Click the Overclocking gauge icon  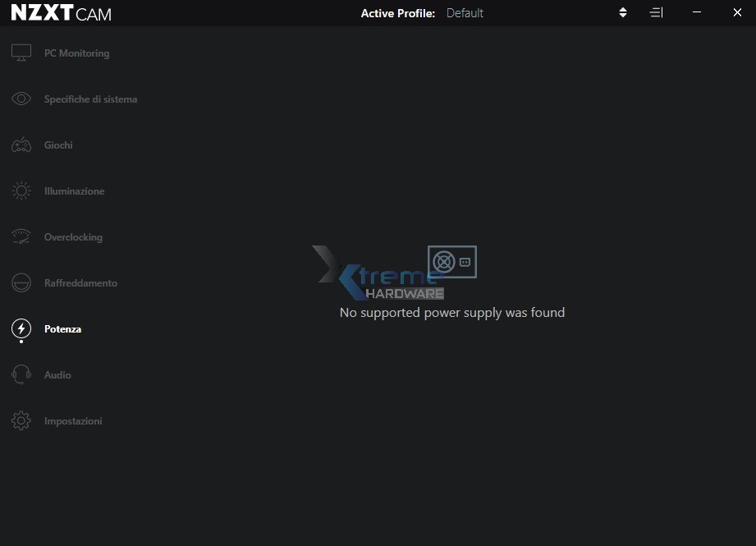(21, 237)
